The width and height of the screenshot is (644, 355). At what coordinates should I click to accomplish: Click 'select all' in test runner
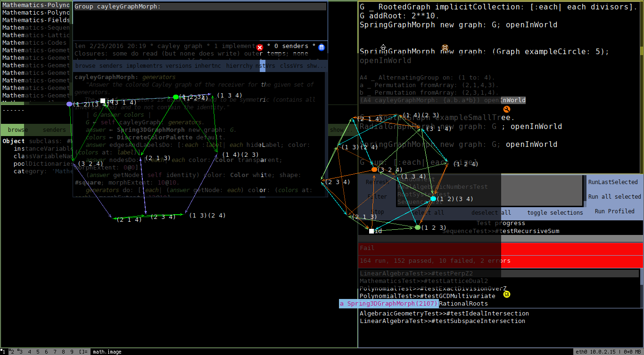point(427,212)
